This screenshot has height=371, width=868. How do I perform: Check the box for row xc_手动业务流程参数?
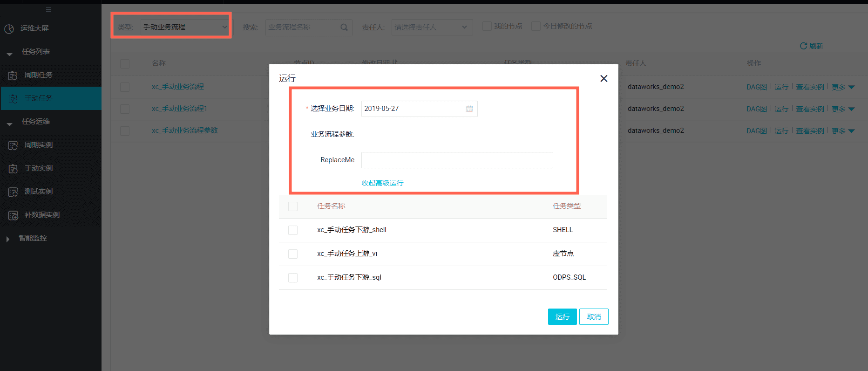[x=125, y=131]
